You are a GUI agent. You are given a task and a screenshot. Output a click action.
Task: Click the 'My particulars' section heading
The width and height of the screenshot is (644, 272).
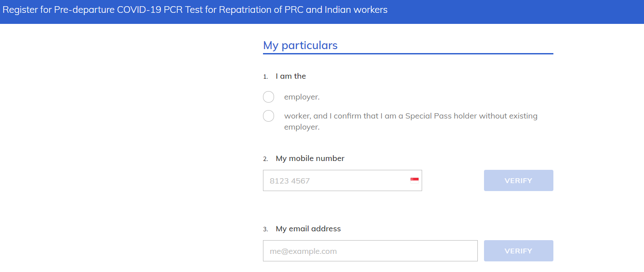[300, 45]
